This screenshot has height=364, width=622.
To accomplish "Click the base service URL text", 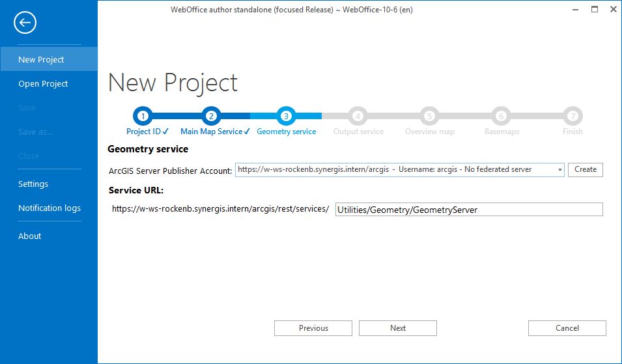I will (221, 209).
